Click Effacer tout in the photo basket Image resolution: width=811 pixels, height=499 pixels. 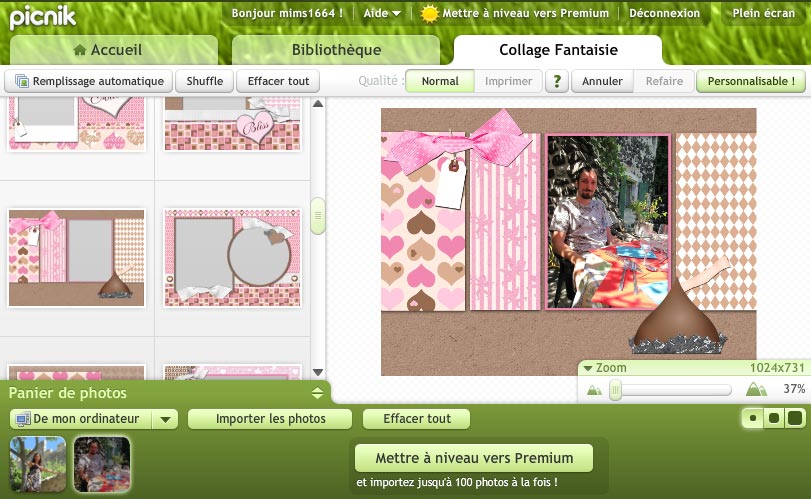(417, 419)
